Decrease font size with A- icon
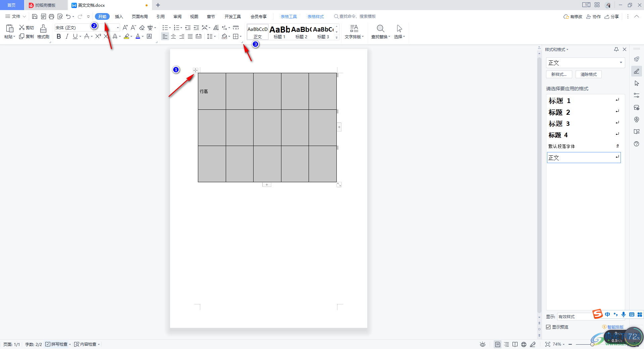The width and height of the screenshot is (644, 349). click(133, 28)
